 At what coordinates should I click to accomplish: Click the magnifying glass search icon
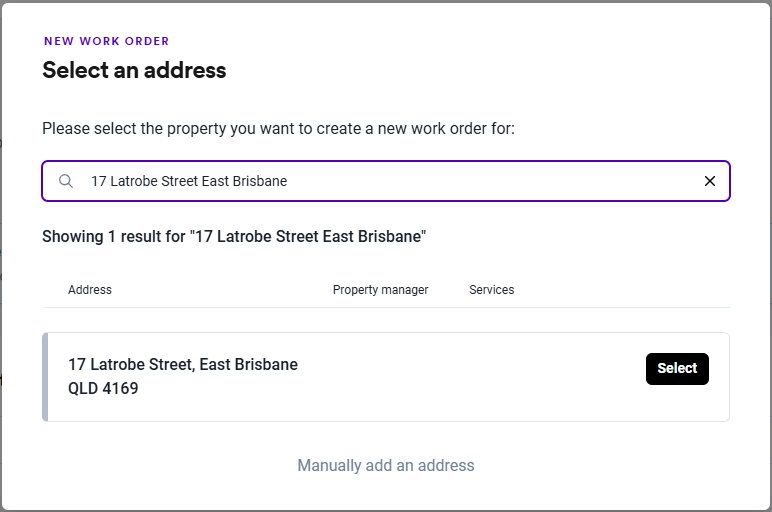[x=66, y=182]
